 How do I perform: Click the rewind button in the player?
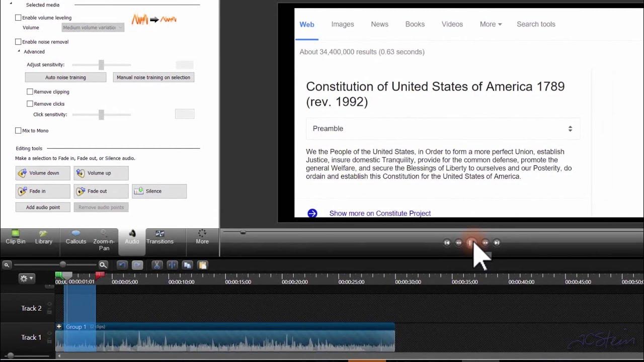point(458,243)
